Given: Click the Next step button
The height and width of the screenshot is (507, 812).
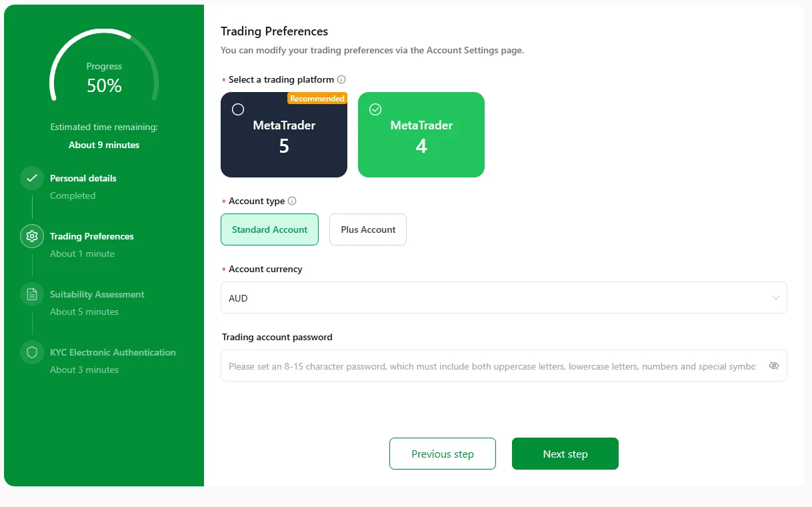Looking at the screenshot, I should (x=565, y=454).
